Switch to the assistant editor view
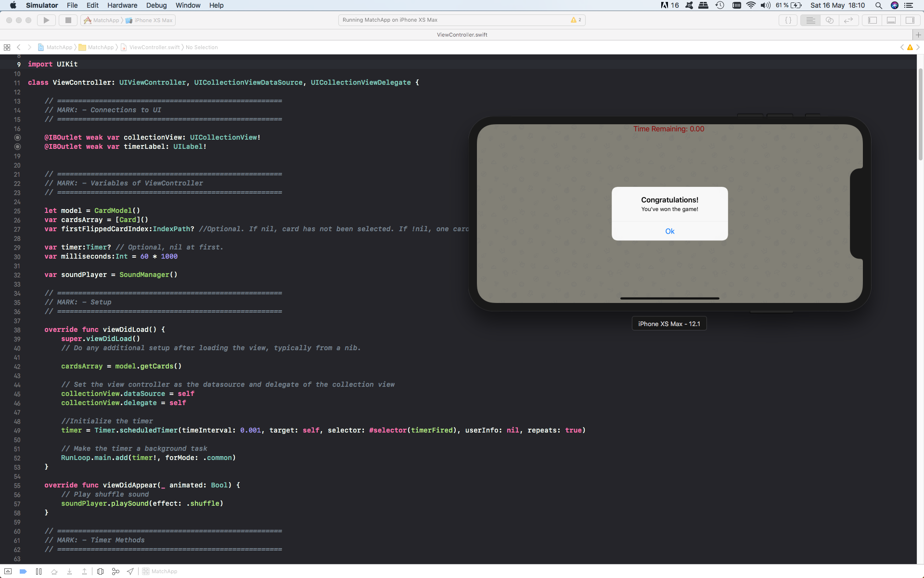This screenshot has width=924, height=578. pos(829,20)
